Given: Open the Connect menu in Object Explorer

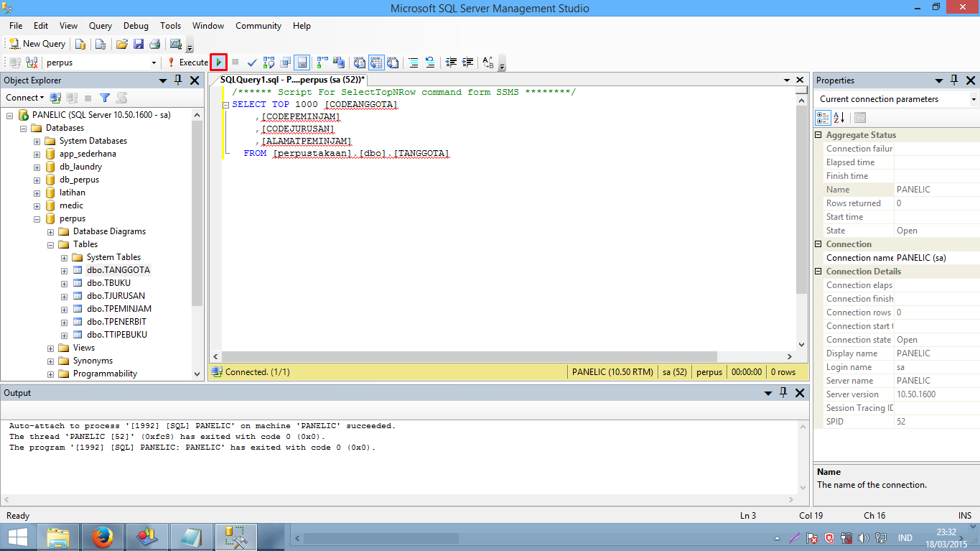Looking at the screenshot, I should 24,97.
